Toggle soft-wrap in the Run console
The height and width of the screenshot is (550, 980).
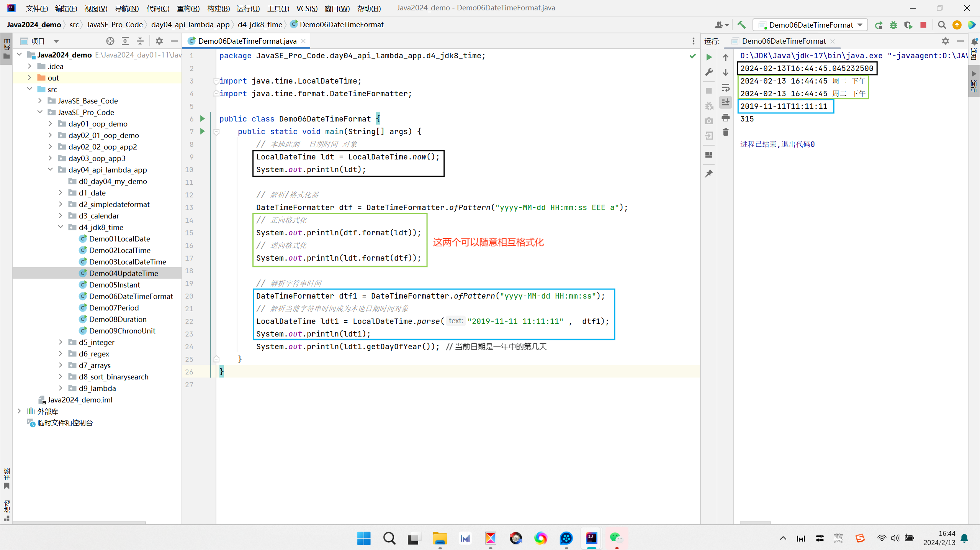click(725, 87)
